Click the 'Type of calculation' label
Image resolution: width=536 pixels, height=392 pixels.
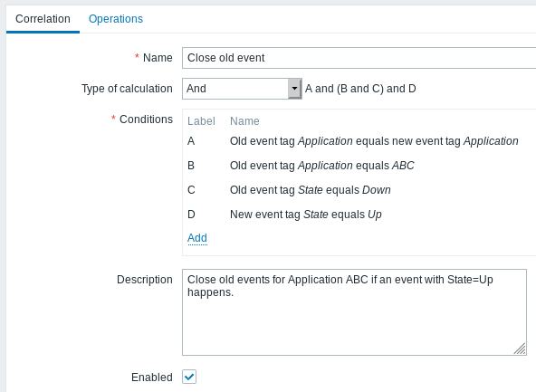tap(127, 89)
